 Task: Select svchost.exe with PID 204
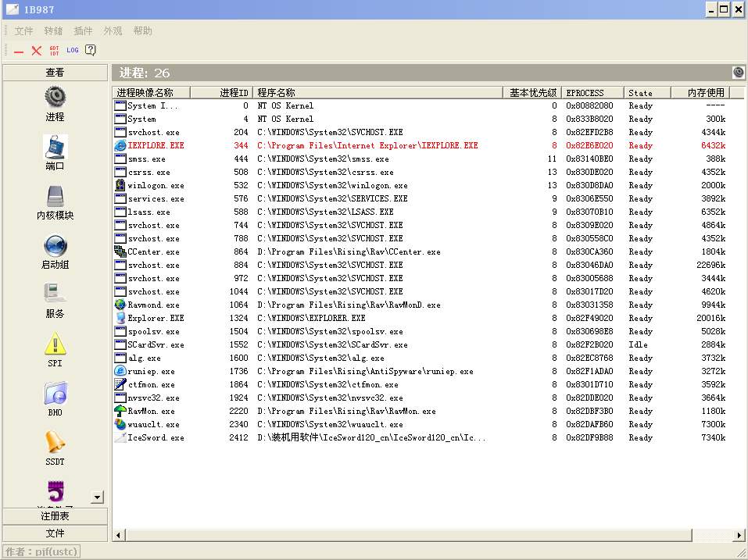tap(420, 132)
